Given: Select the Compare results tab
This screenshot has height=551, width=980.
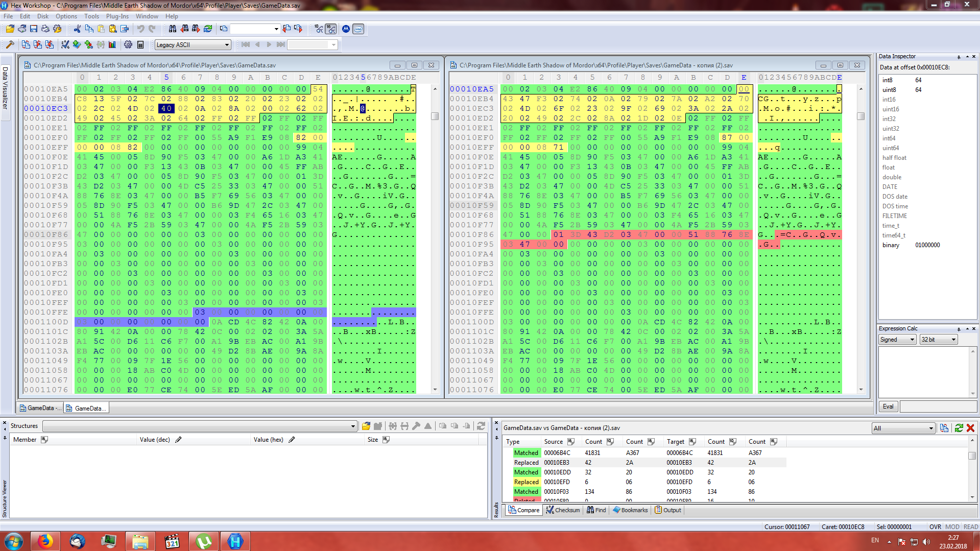Looking at the screenshot, I should click(523, 510).
